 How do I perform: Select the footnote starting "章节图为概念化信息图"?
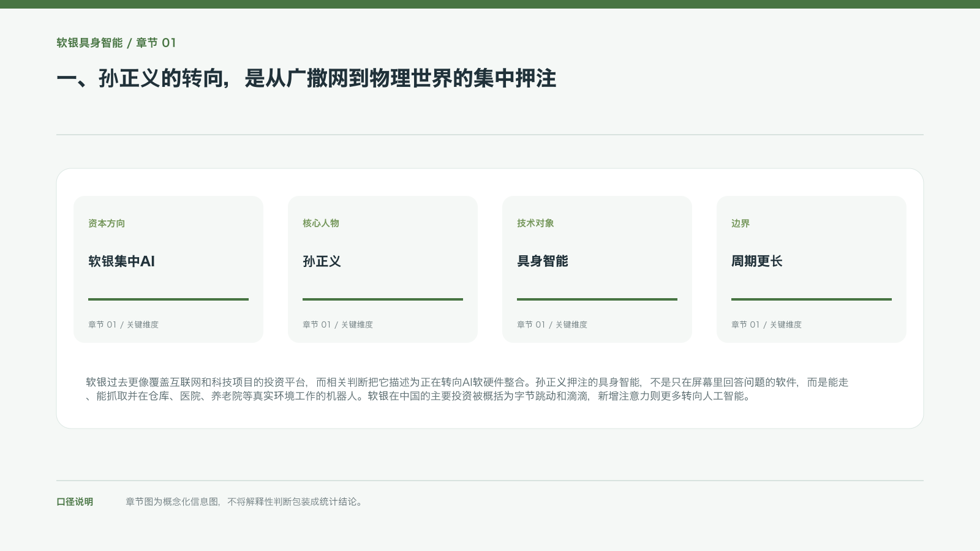245,502
